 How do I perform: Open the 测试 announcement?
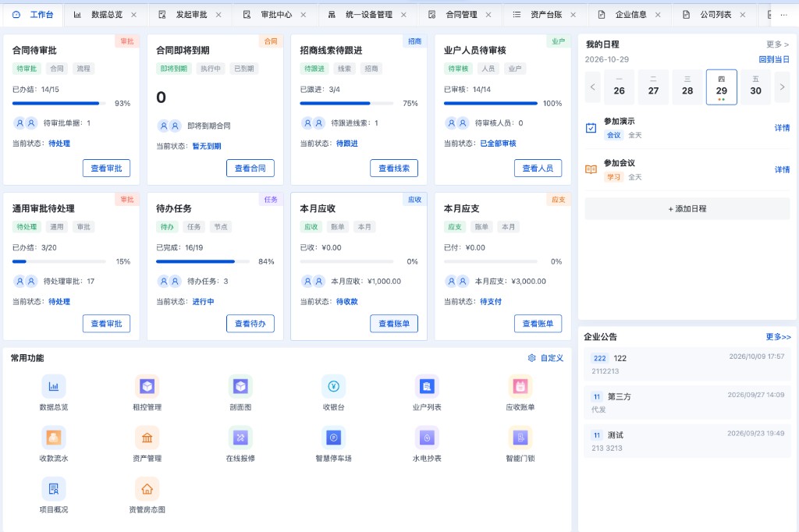pyautogui.click(x=687, y=441)
